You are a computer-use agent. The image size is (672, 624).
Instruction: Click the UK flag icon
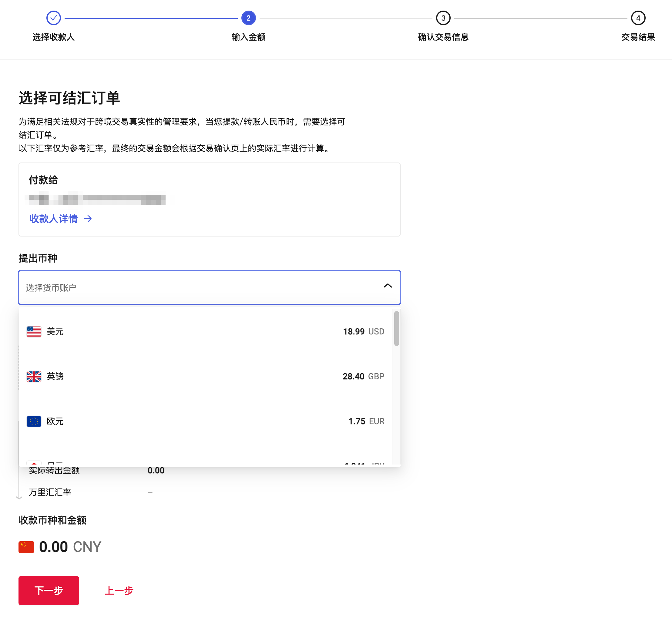click(34, 377)
